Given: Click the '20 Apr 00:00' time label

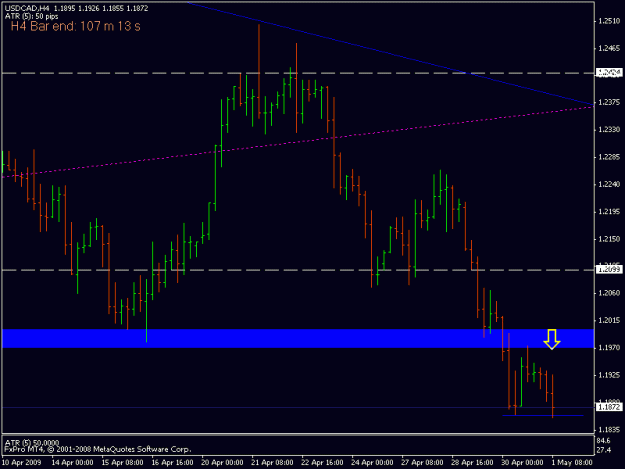Looking at the screenshot, I should click(x=222, y=462).
